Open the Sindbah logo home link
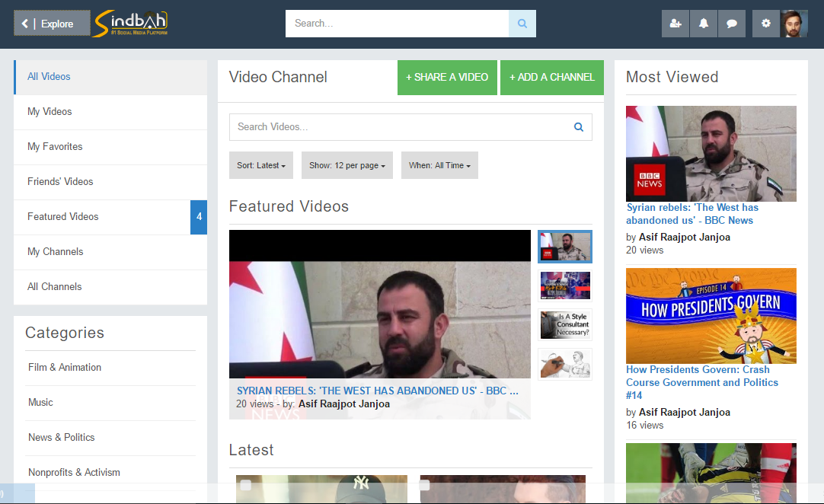Viewport: 824px width, 504px height. pyautogui.click(x=130, y=24)
